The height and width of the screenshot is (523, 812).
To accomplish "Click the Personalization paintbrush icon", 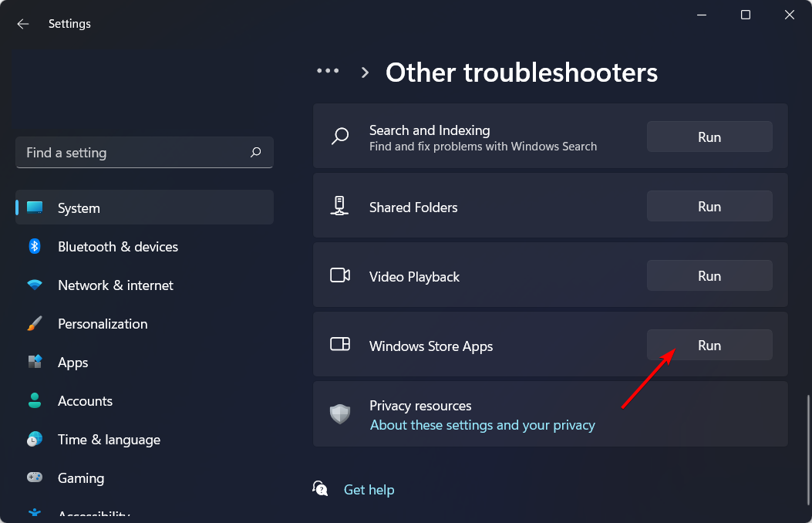I will 35,324.
